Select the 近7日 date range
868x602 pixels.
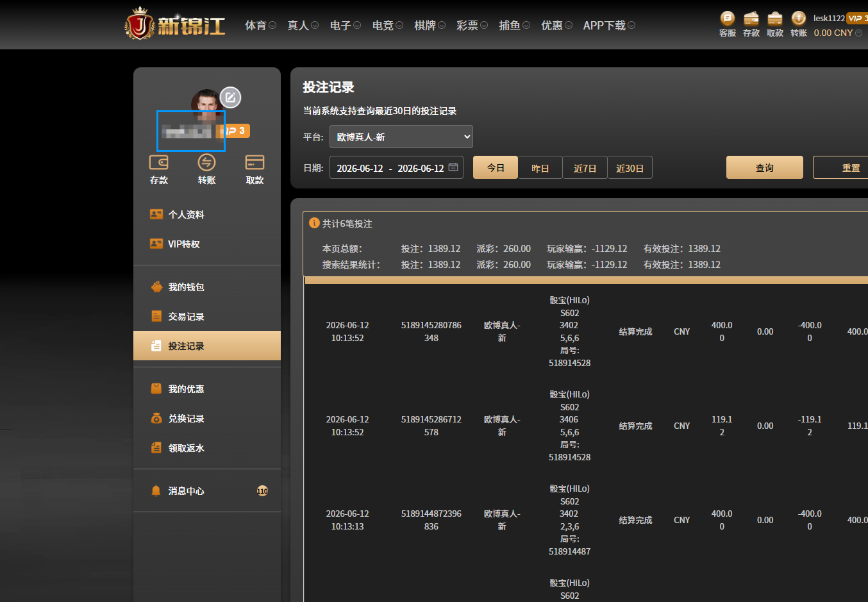point(585,167)
